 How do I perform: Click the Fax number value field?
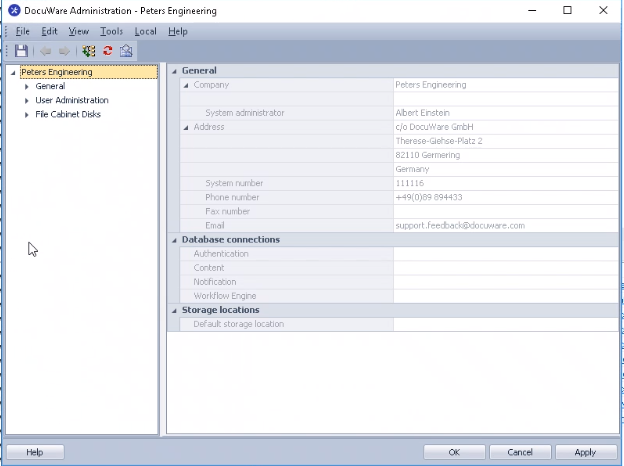(505, 211)
